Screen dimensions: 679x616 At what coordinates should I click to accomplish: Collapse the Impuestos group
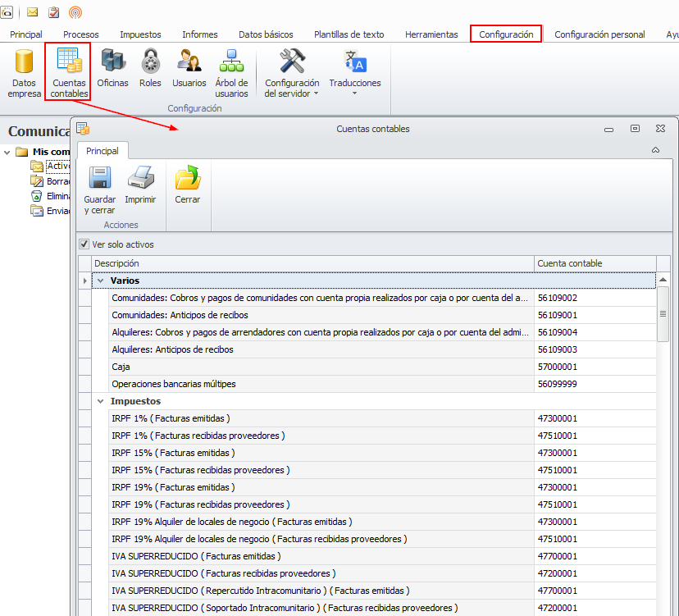[101, 402]
